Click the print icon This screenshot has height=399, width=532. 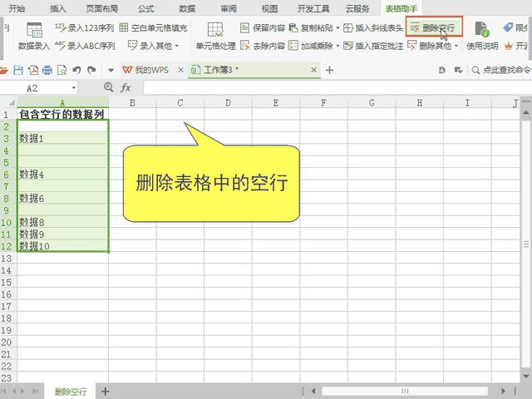pos(47,70)
